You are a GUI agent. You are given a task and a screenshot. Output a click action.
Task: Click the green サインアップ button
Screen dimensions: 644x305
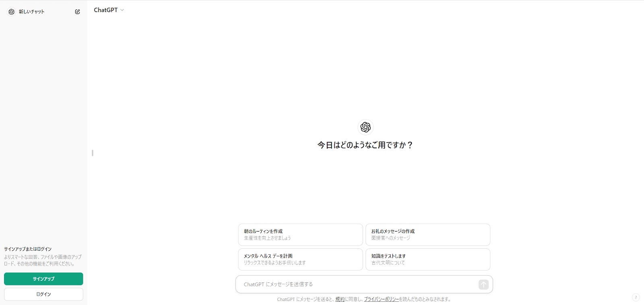(x=43, y=279)
